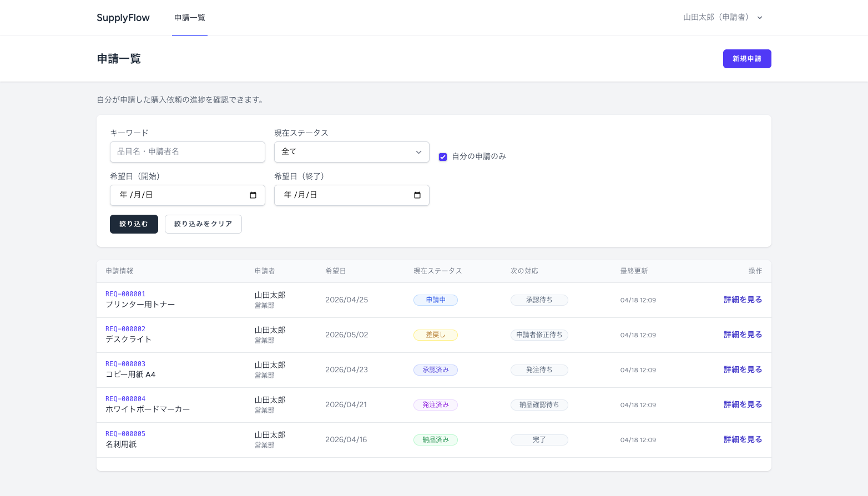View details for コピー用紙 A4 row

(743, 370)
